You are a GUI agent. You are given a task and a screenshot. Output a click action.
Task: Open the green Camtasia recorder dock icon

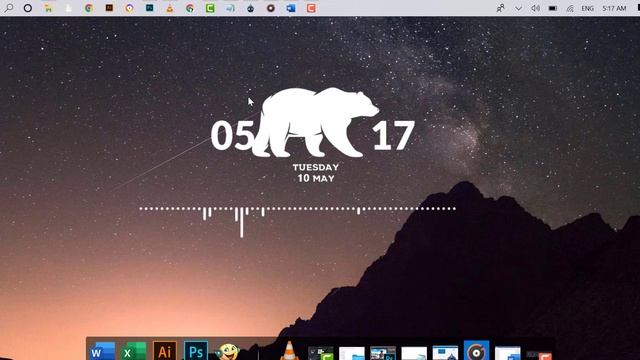[321, 353]
